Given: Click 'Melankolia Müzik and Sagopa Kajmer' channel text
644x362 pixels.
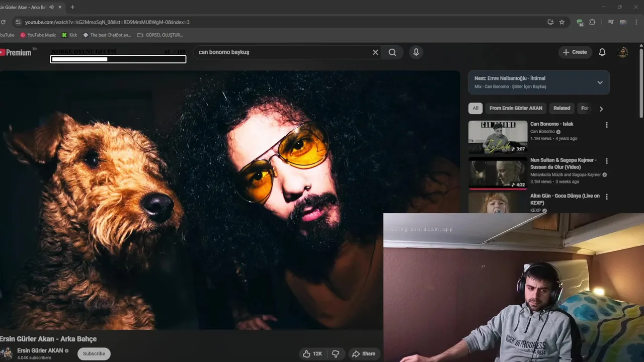Looking at the screenshot, I should click(x=566, y=174).
